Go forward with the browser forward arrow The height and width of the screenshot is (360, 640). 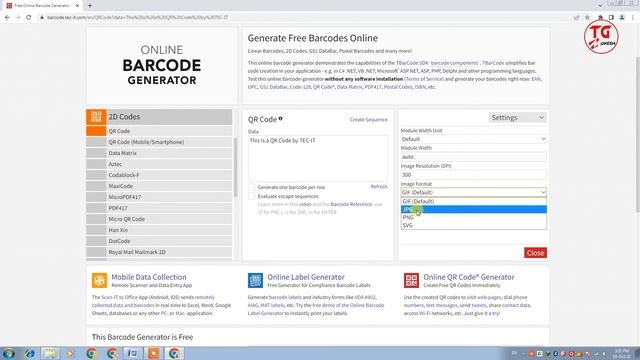pos(18,18)
